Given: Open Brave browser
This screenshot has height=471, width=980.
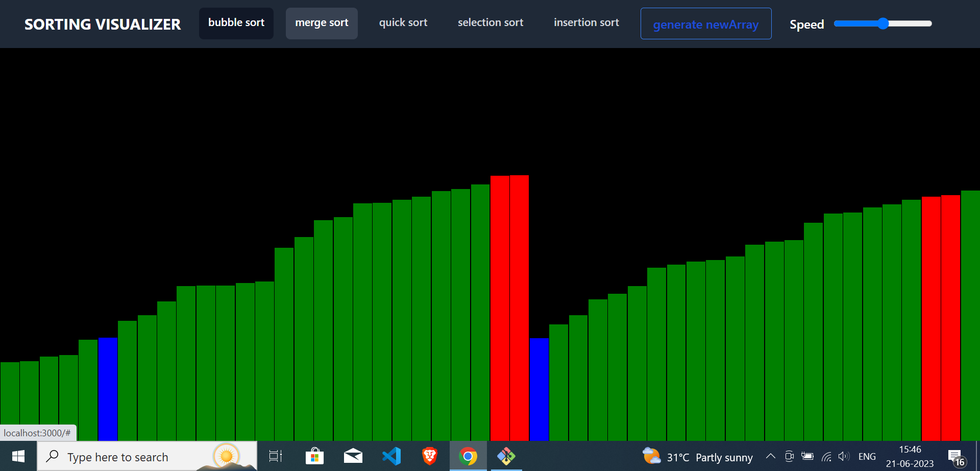Looking at the screenshot, I should pos(429,456).
